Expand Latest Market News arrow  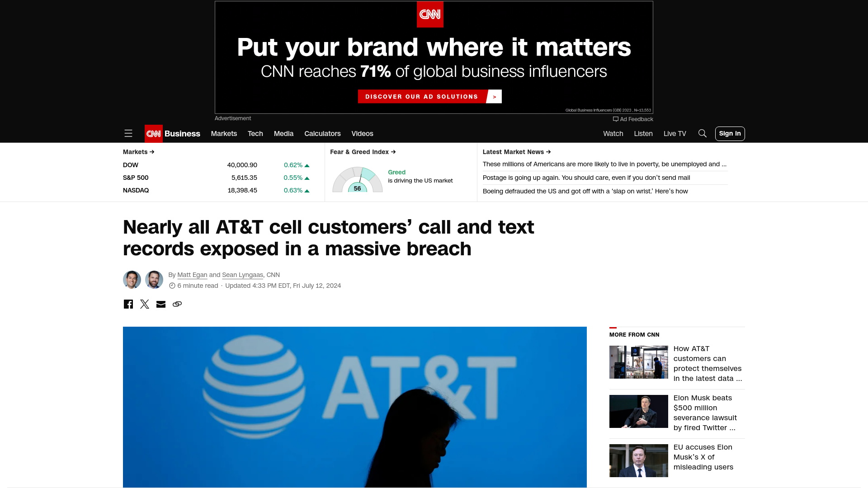tap(548, 151)
